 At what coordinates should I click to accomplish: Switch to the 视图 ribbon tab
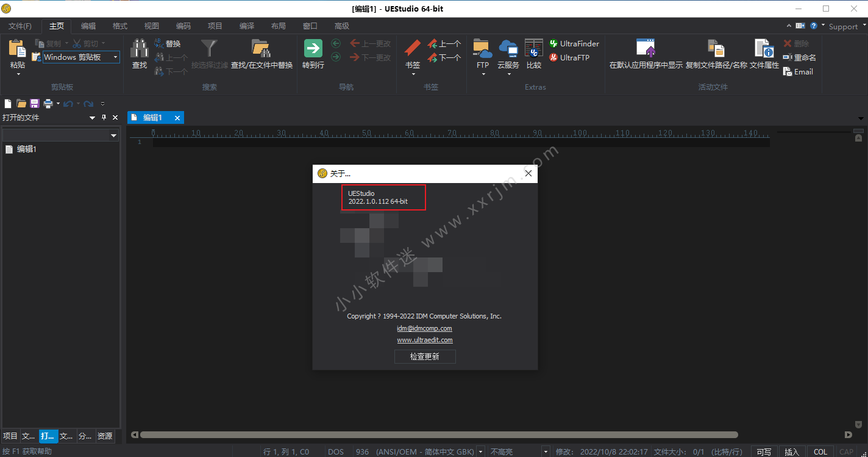pos(152,26)
